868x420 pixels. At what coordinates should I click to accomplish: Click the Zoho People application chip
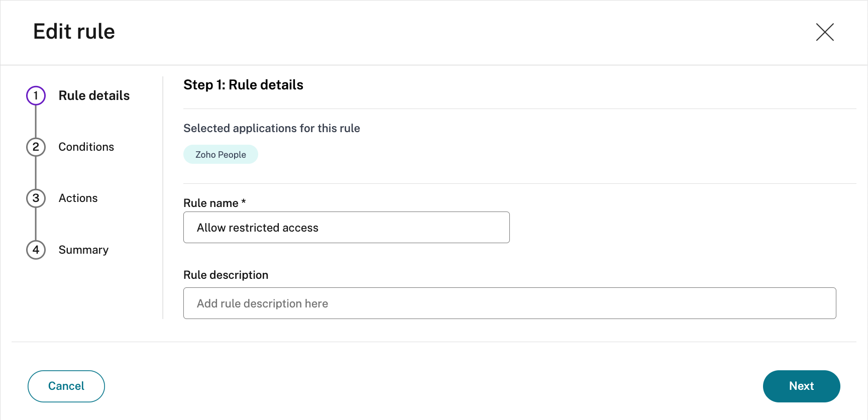(x=221, y=155)
